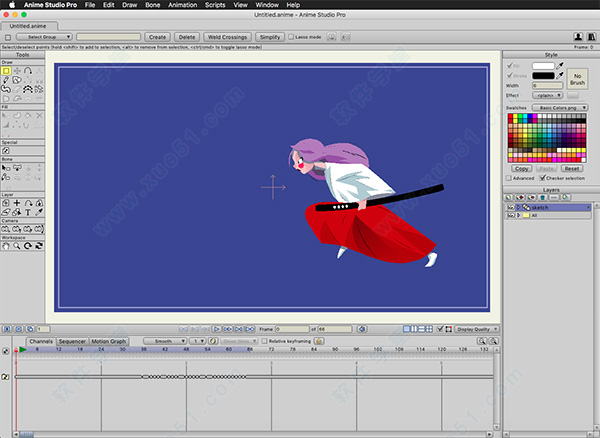Pick the Rotate Workspace tool
This screenshot has height=438, width=600.
[x=28, y=246]
